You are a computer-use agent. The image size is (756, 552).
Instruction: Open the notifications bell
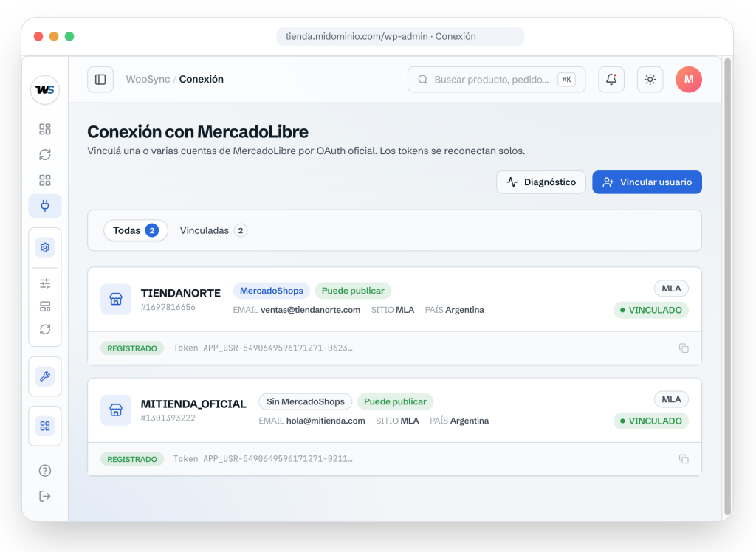(x=611, y=80)
